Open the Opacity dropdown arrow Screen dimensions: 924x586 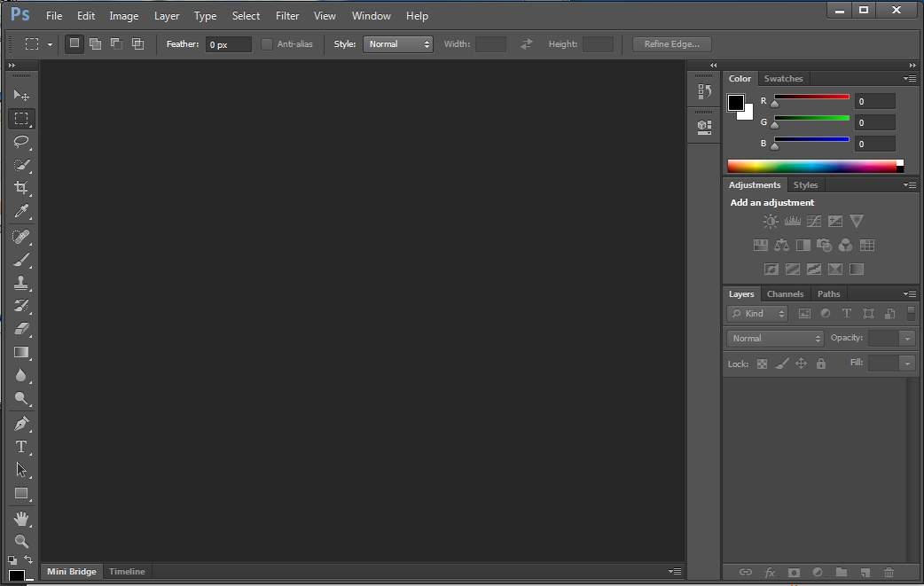907,339
